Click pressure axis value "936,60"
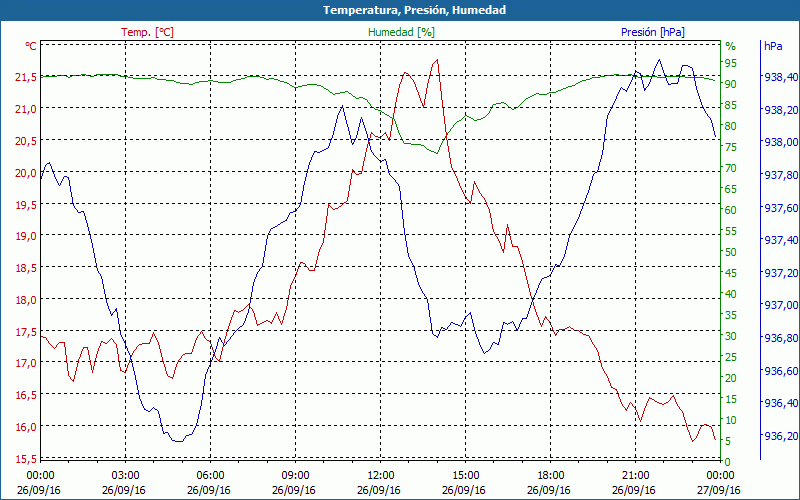This screenshot has width=800, height=500. tap(780, 370)
